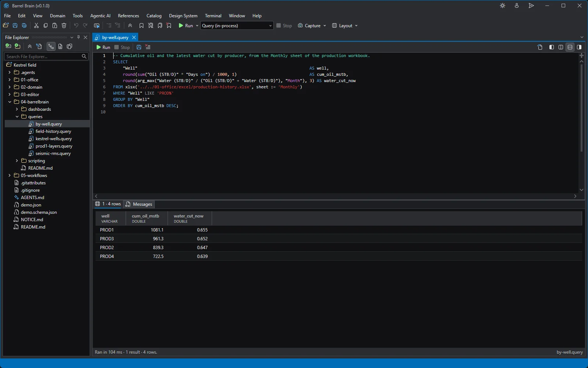Open the Query (in-process) combo box
588x368 pixels.
tap(237, 25)
